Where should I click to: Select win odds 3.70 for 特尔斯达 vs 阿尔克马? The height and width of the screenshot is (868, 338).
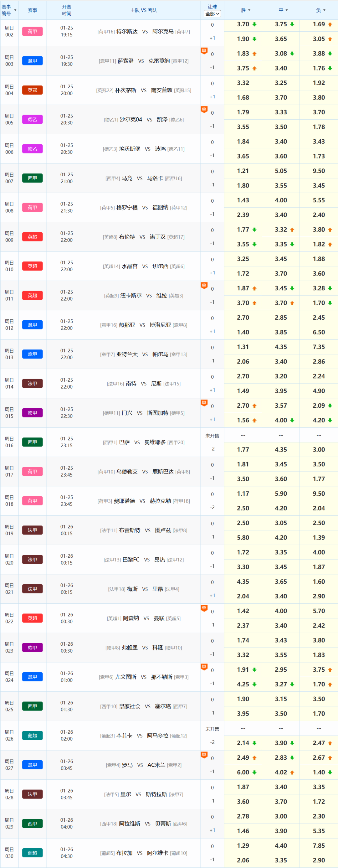[x=243, y=24]
